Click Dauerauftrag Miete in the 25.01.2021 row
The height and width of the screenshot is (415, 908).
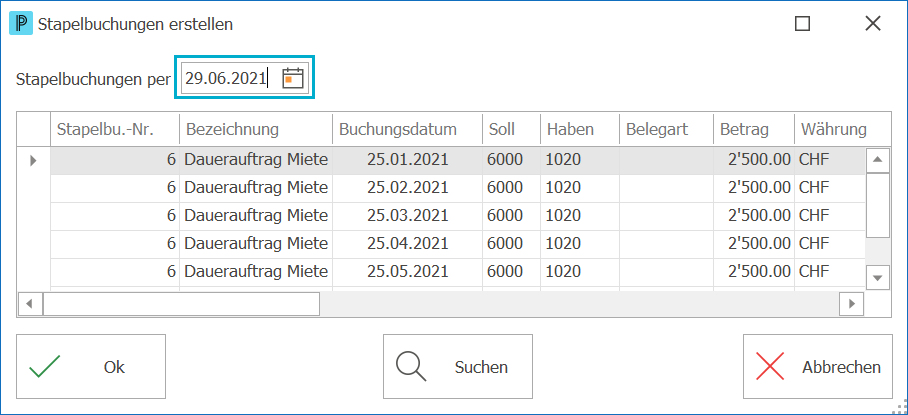(256, 160)
